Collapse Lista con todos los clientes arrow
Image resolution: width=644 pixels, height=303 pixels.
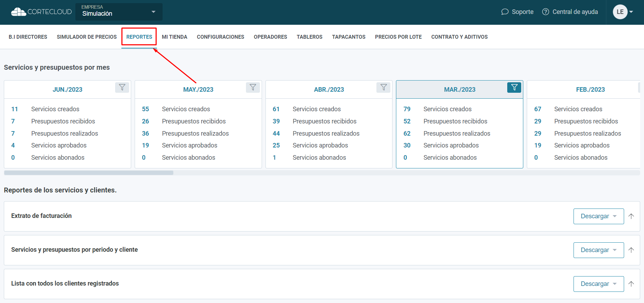[631, 284]
